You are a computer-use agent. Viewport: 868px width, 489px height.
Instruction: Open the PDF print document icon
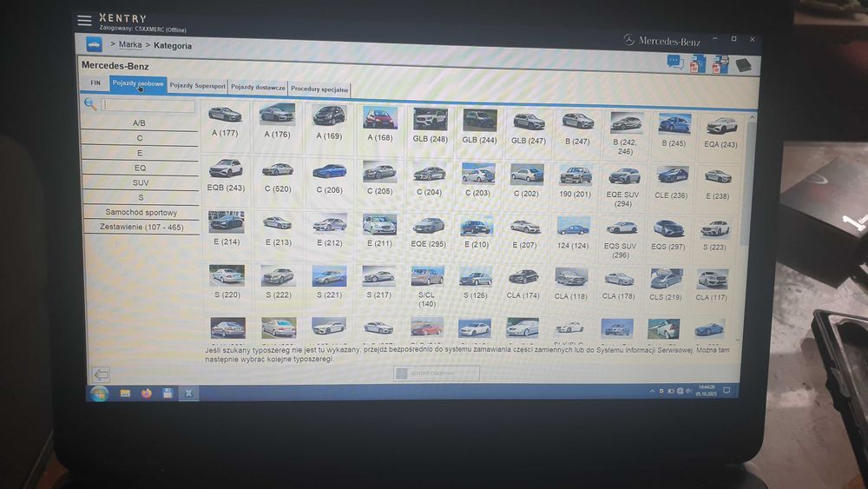[x=720, y=64]
